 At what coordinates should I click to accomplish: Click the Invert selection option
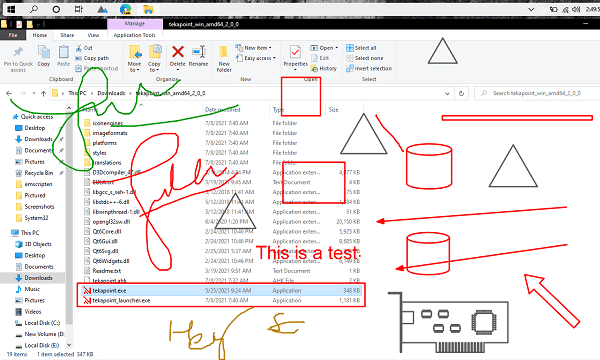click(x=369, y=68)
